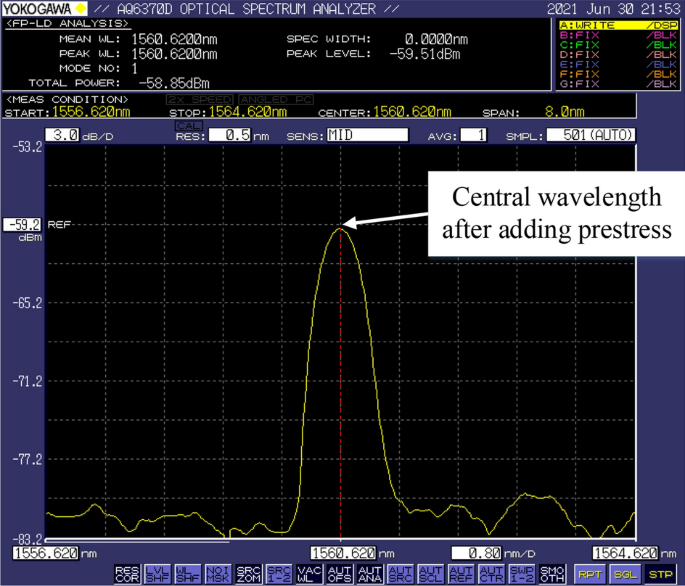Open the SMPL 501(AUTO) sampling selector

(590, 134)
